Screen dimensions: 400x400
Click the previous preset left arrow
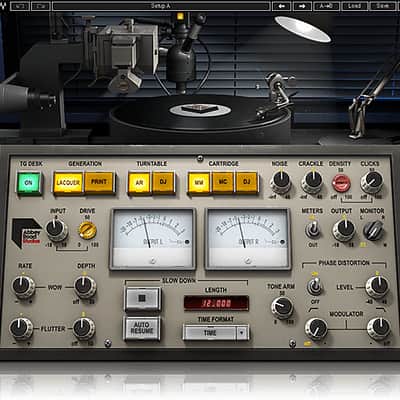click(x=282, y=6)
